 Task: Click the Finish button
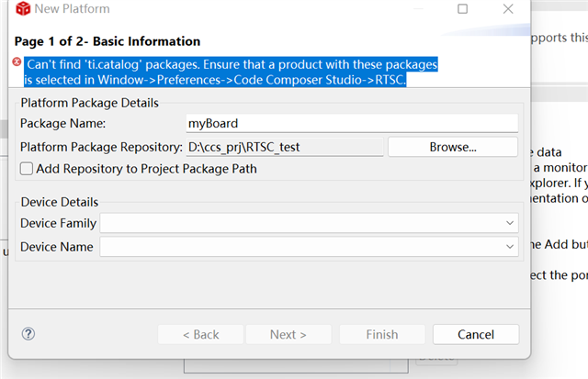[x=381, y=335]
